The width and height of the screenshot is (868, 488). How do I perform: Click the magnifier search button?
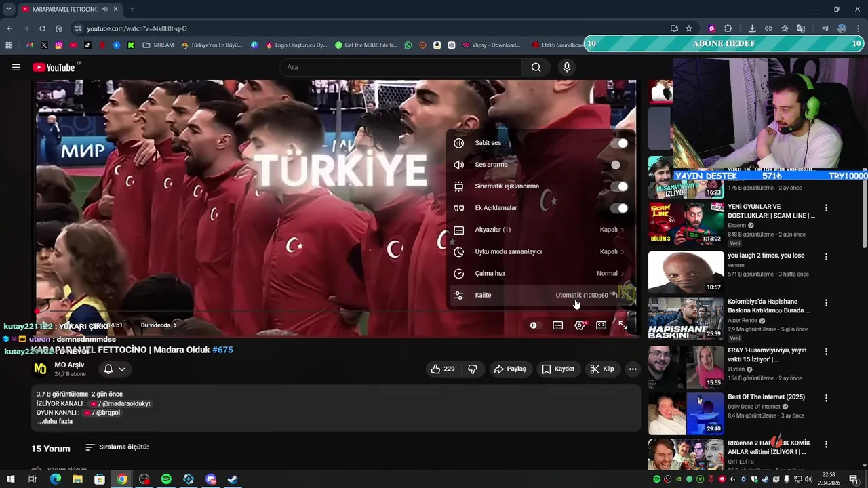coord(536,67)
